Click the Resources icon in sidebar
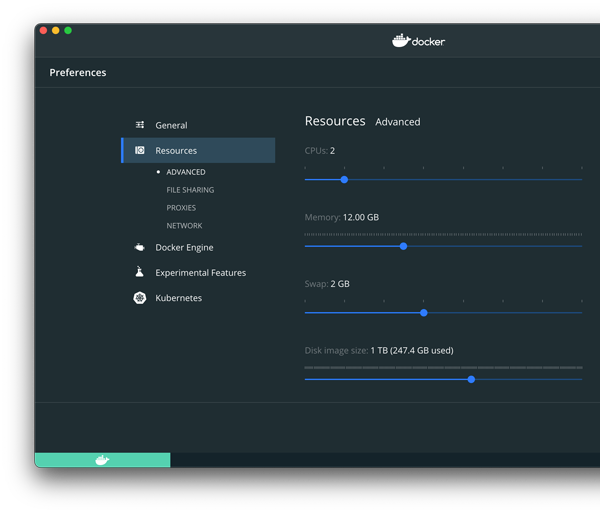This screenshot has height=513, width=600. pos(140,151)
